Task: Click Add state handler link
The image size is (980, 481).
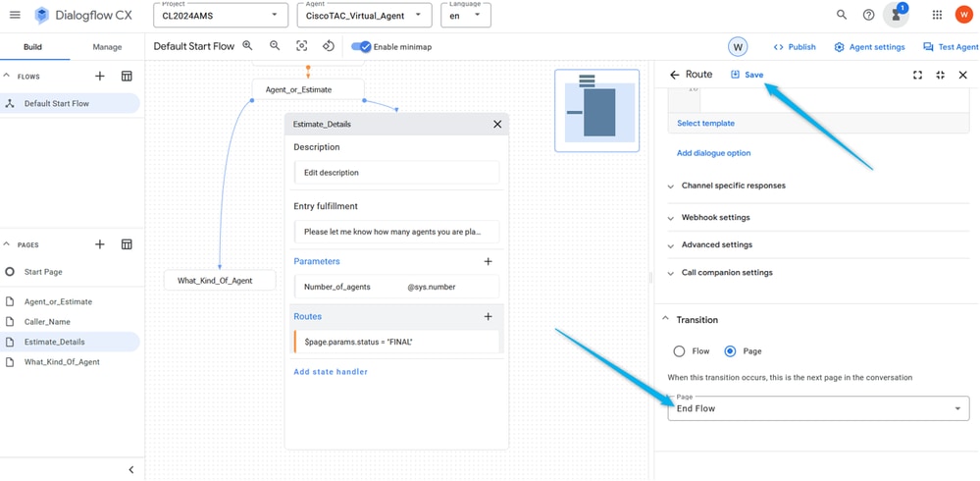Action: click(x=331, y=371)
